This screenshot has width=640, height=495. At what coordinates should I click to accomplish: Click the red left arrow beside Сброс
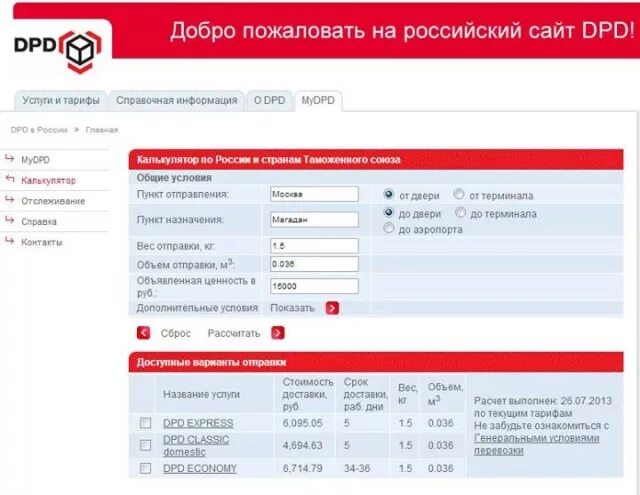click(143, 333)
